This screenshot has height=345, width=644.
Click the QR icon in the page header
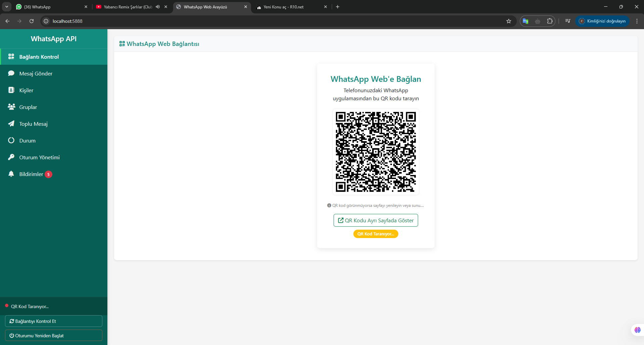coord(122,44)
